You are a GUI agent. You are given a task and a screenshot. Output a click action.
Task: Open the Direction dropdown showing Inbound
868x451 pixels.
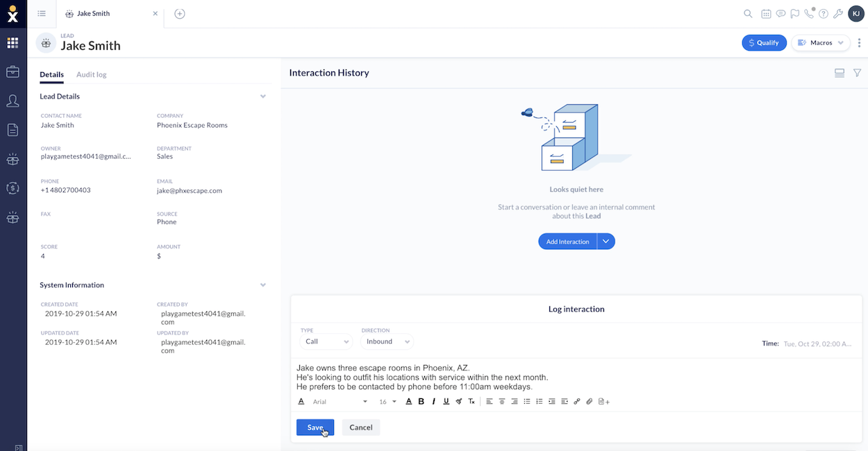pyautogui.click(x=387, y=341)
